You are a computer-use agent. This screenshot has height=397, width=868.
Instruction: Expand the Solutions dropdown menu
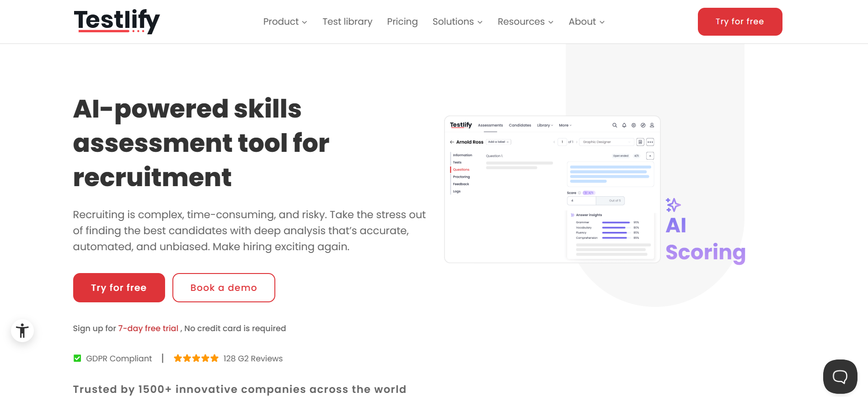click(x=457, y=21)
